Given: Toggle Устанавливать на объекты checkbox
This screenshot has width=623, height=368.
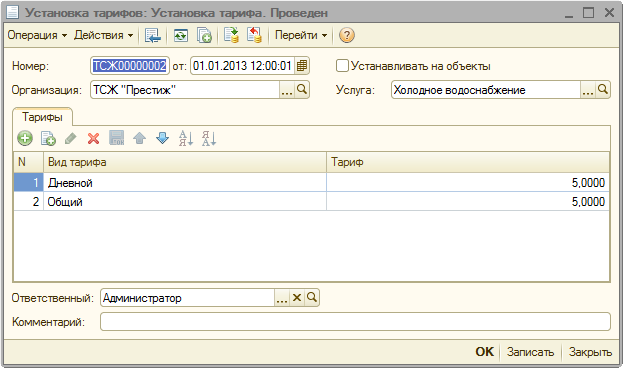Looking at the screenshot, I should pyautogui.click(x=342, y=66).
